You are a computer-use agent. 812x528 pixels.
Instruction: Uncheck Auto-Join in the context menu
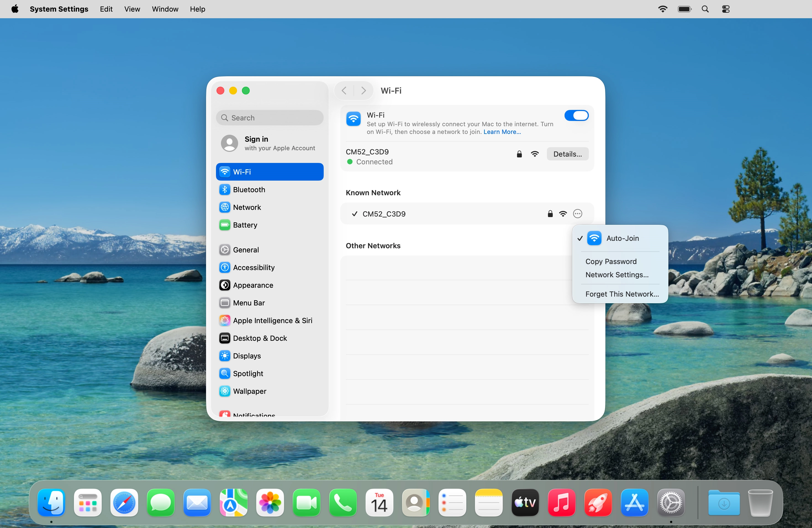pos(622,238)
